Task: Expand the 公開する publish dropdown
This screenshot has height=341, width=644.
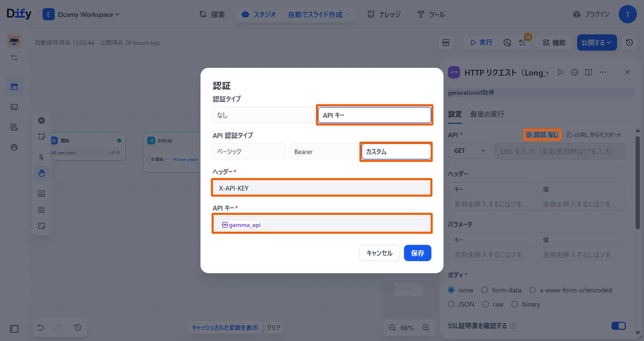Action: coord(597,42)
